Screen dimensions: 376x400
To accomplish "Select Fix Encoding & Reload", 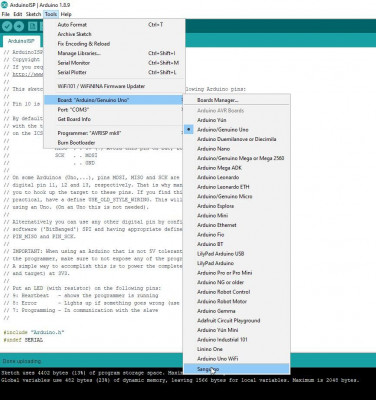I will pos(114,44).
